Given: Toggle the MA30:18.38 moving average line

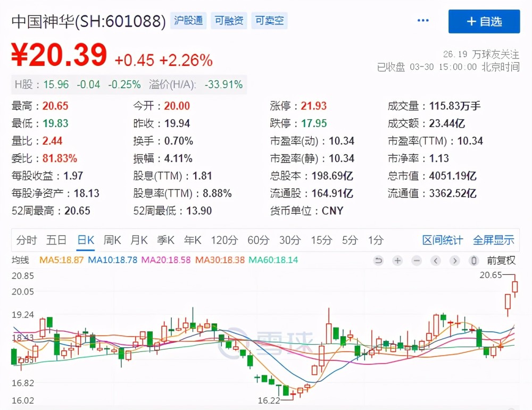Looking at the screenshot, I should click(x=220, y=260).
